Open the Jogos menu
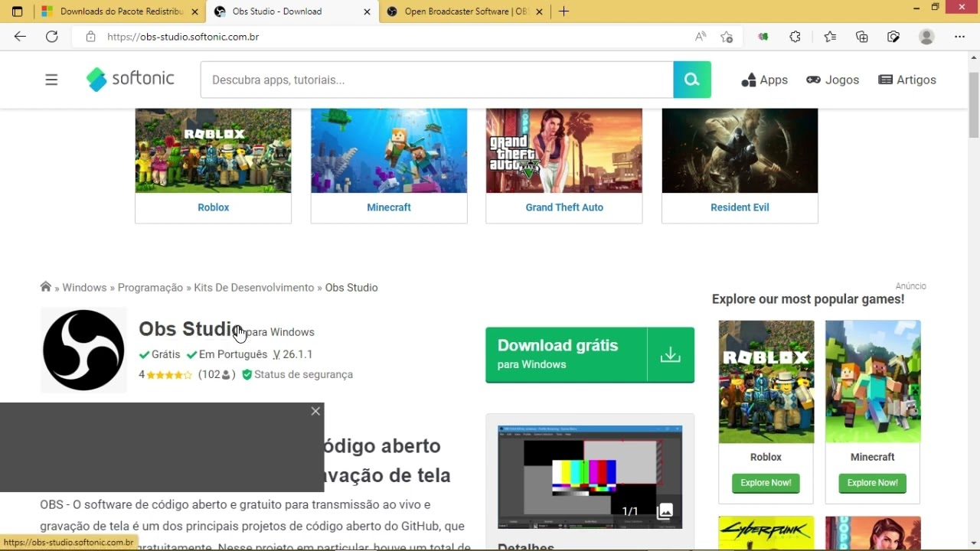This screenshot has height=551, width=980. (x=832, y=80)
